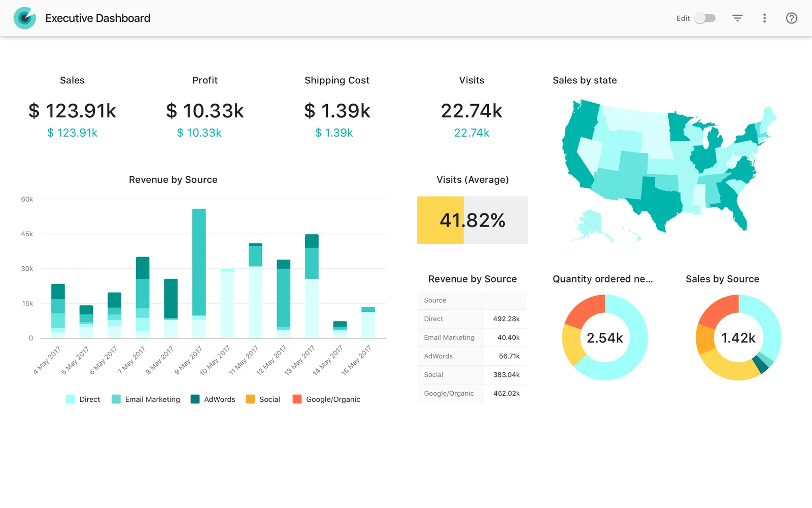Select the 8 May 2017 bar
Viewport: 812px width, 508px height.
(171, 308)
